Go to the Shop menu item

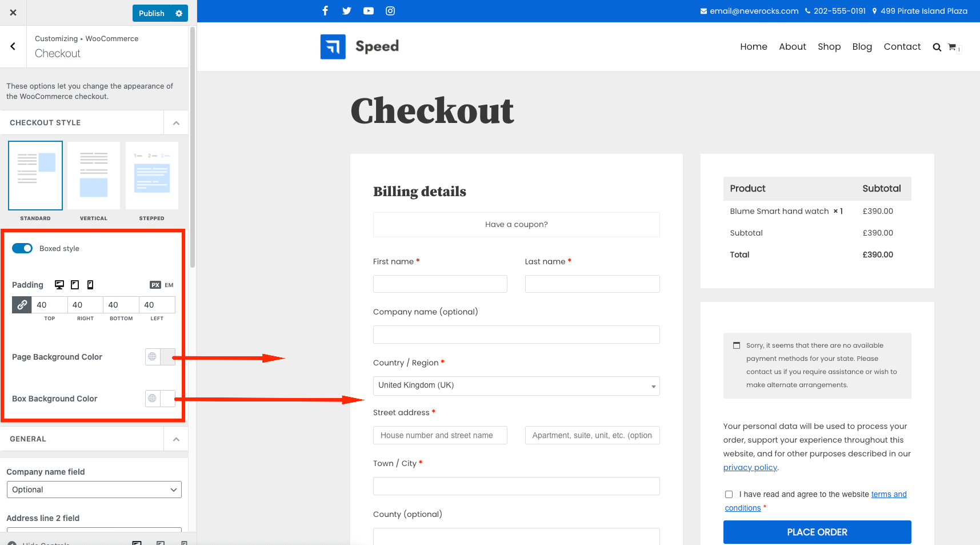pyautogui.click(x=829, y=47)
